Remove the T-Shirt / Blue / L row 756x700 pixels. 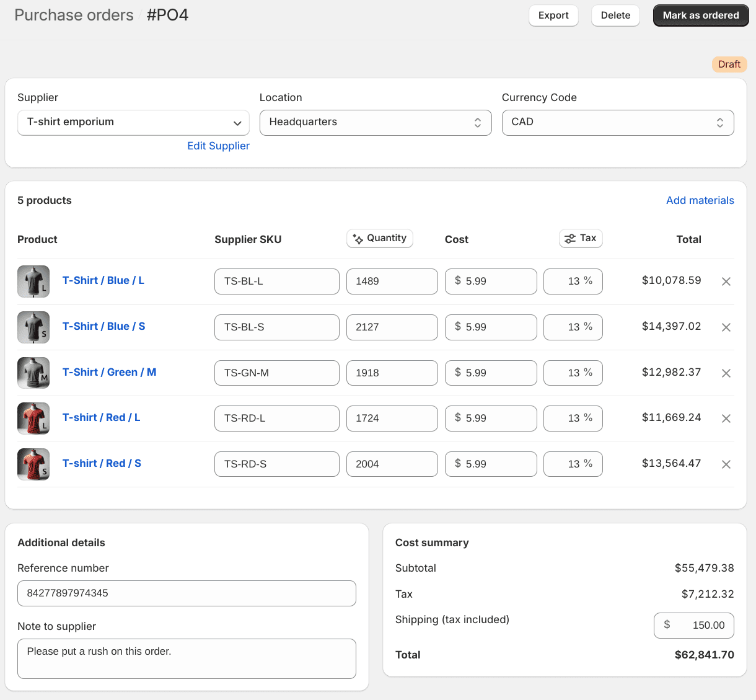pyautogui.click(x=726, y=281)
